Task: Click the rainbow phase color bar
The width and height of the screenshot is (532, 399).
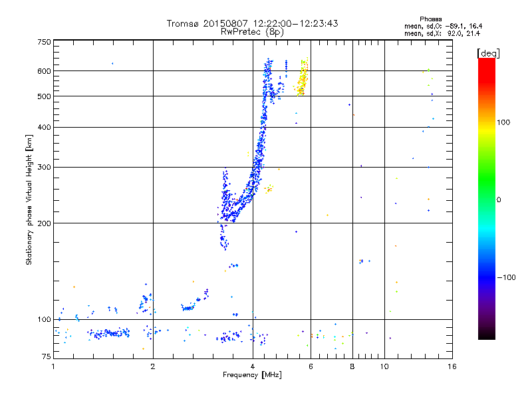Action: coord(487,199)
